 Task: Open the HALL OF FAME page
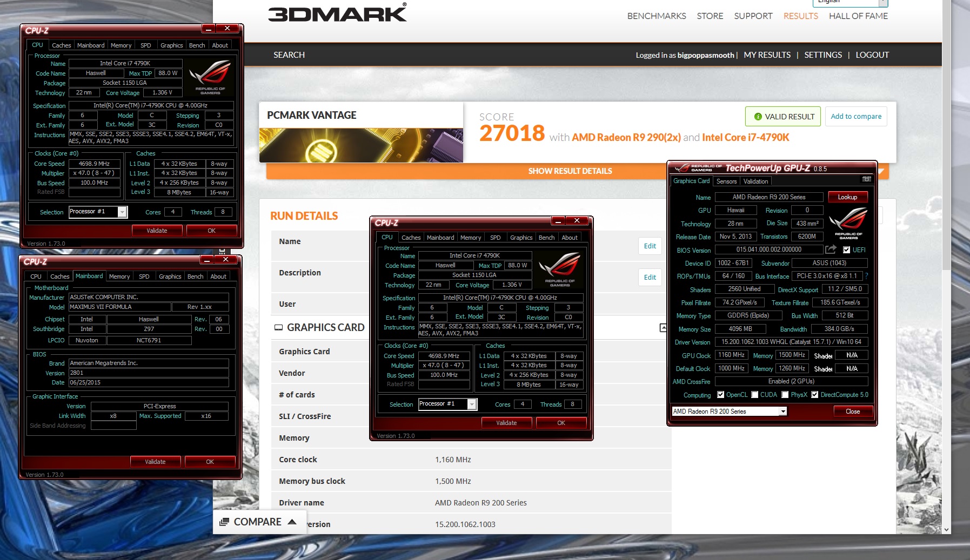858,16
